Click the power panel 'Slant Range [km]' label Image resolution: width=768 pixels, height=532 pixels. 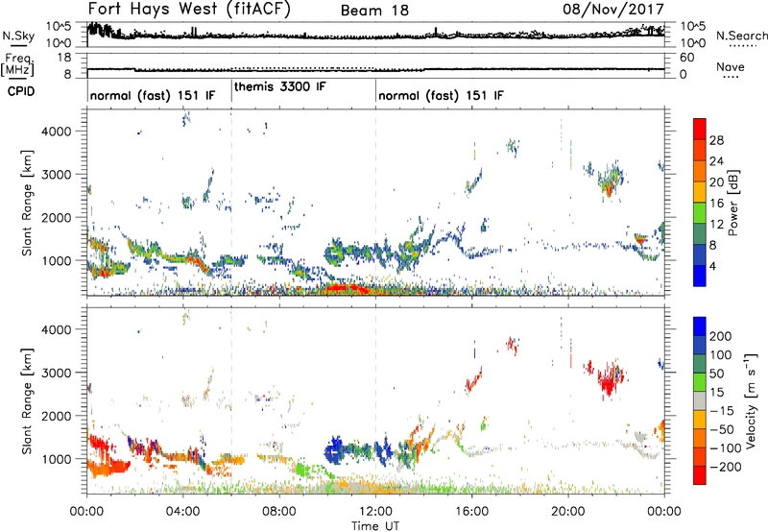[x=27, y=203]
